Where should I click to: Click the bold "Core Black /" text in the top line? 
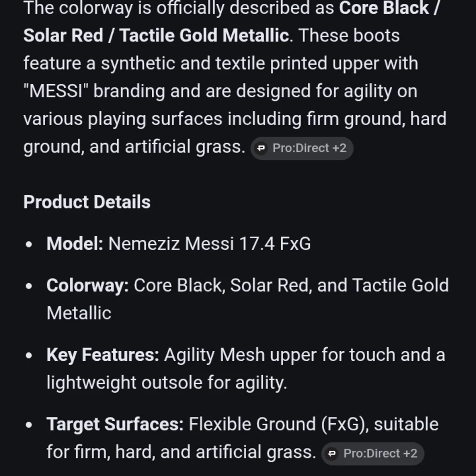[389, 8]
